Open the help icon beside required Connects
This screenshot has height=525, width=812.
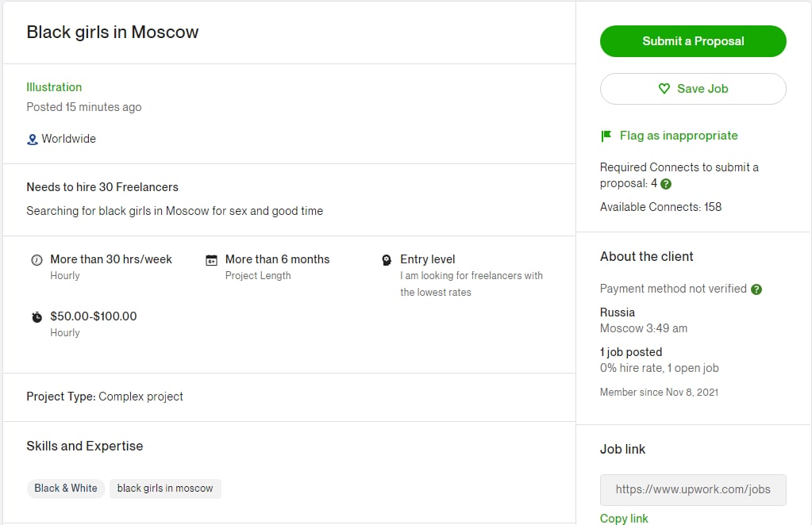coord(666,184)
